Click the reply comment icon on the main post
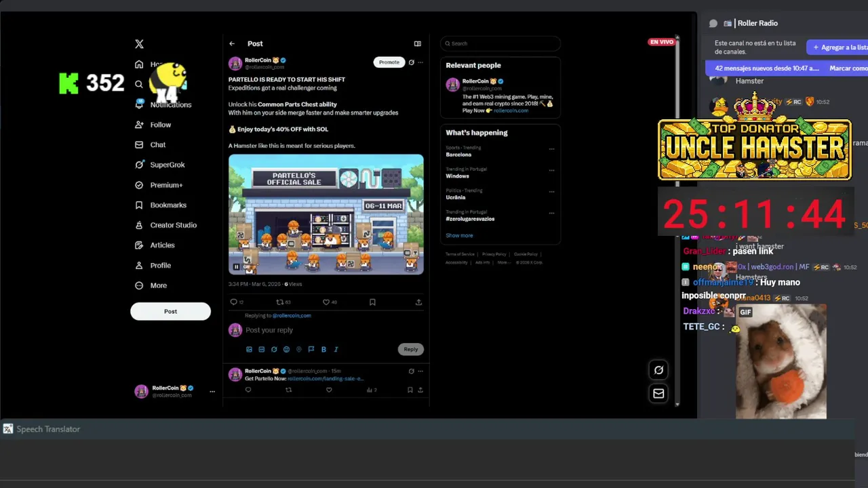Screen dimensions: 868x488 point(234,302)
